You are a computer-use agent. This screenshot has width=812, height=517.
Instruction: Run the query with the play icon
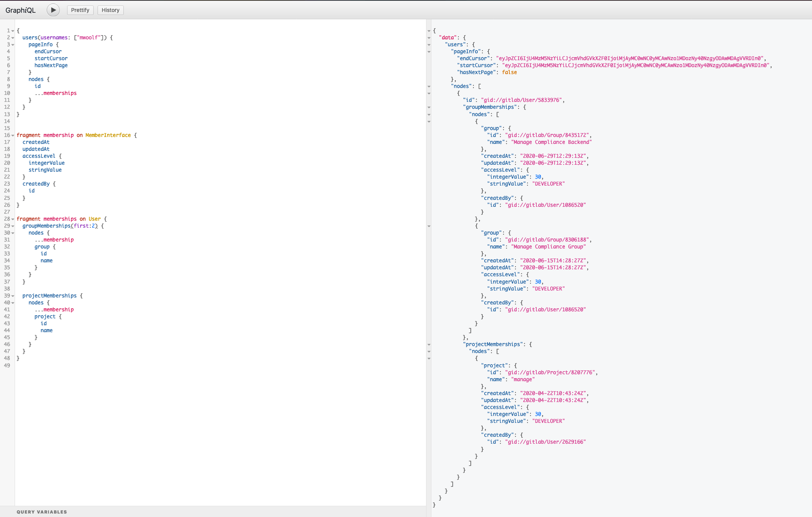pos(53,10)
